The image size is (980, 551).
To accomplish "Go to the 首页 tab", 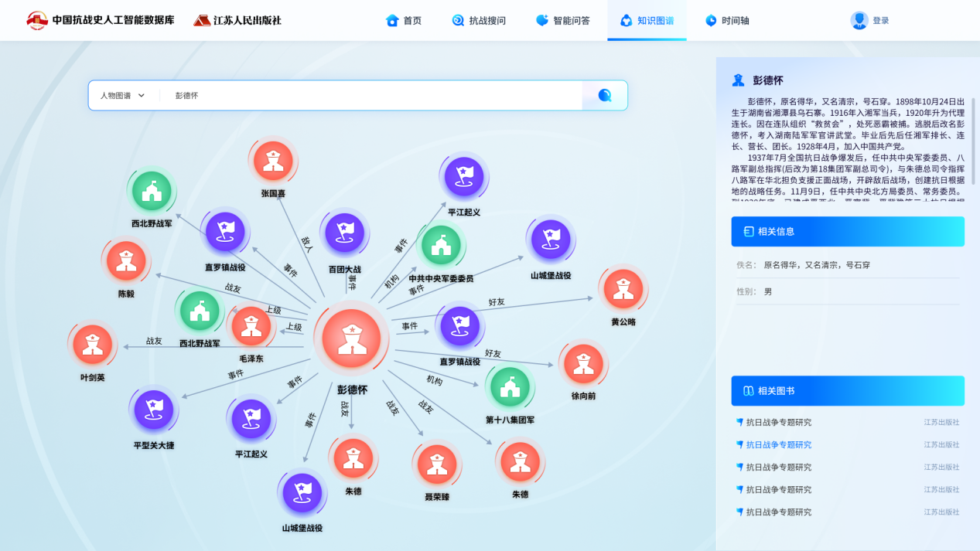I will click(404, 21).
